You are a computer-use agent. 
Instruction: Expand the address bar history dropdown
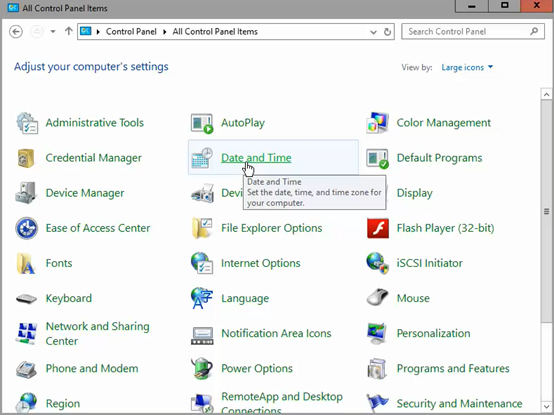[373, 32]
